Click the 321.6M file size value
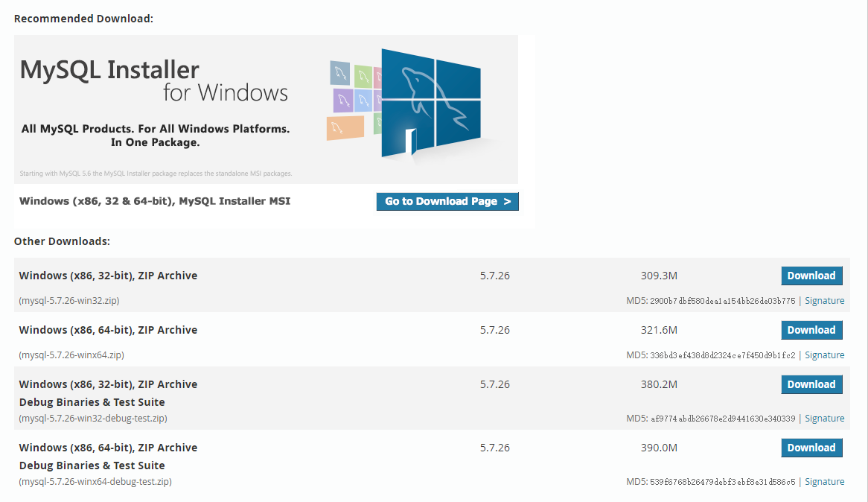868x502 pixels. (659, 330)
